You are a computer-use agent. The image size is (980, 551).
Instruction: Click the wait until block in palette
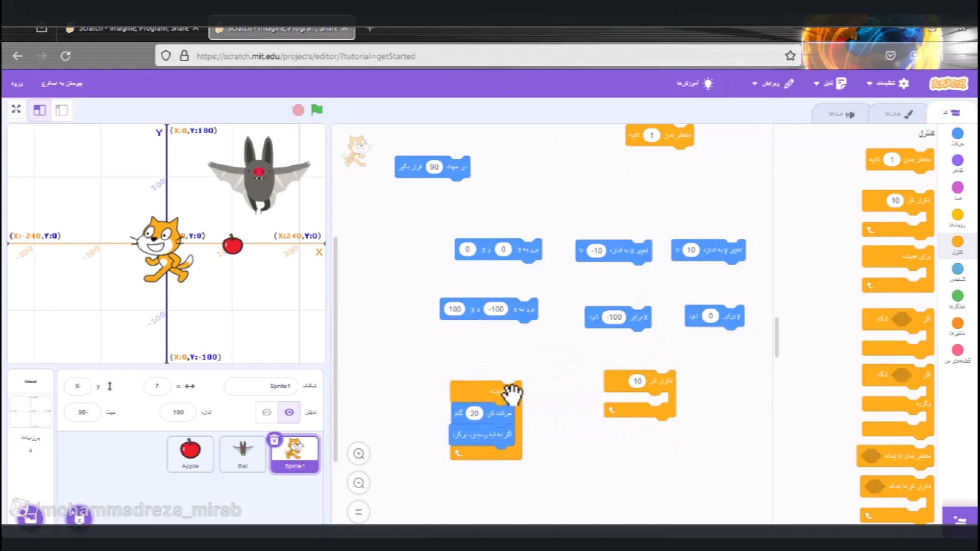896,456
